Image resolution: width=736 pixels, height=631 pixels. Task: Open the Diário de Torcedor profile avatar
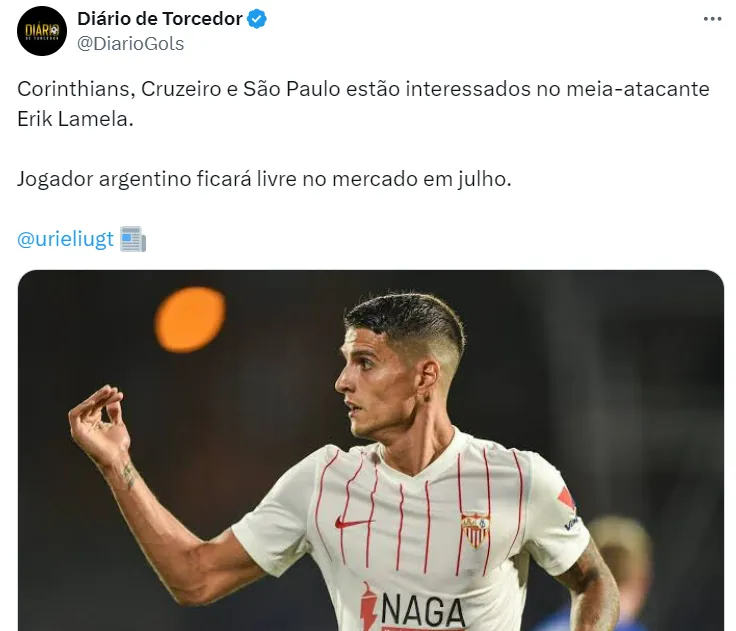[42, 31]
